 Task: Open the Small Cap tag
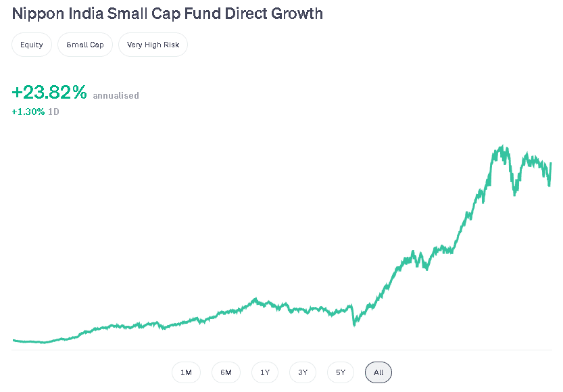[x=85, y=45]
